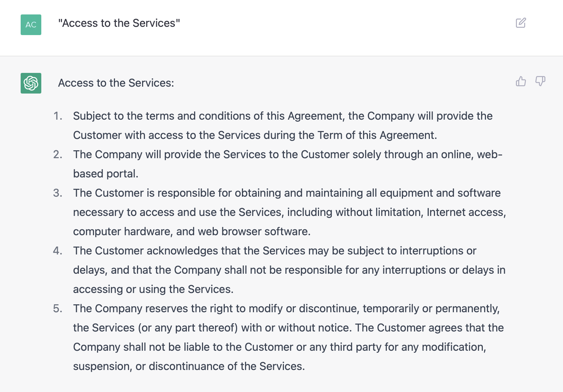Screen dimensions: 563x392
Task: Click the words "based portal." in item two
Action: pyautogui.click(x=106, y=174)
